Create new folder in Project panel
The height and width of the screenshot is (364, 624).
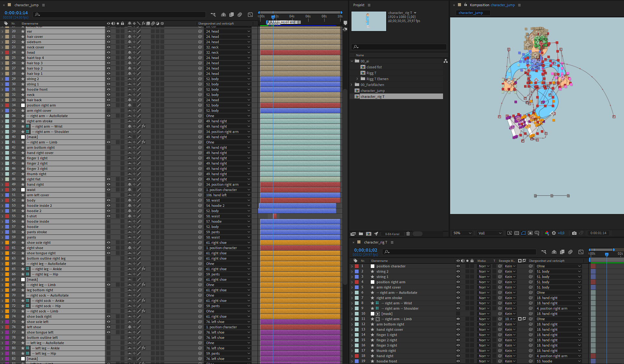[361, 234]
